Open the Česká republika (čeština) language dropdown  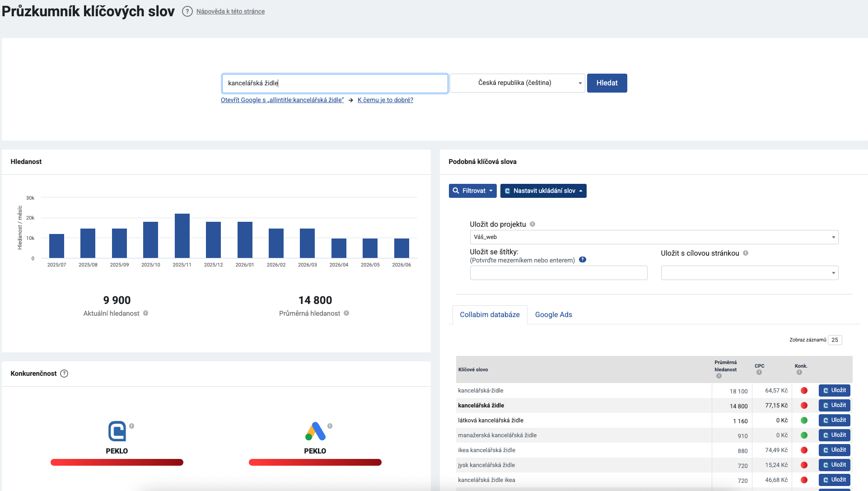coord(518,83)
